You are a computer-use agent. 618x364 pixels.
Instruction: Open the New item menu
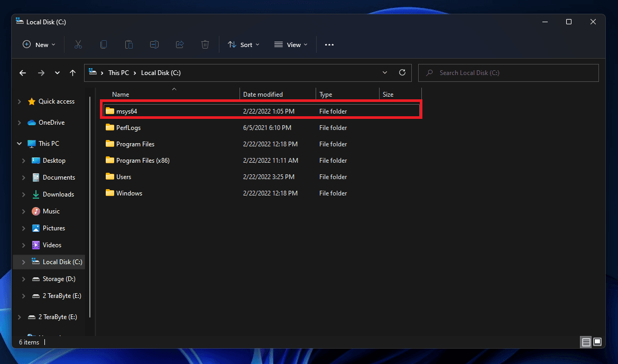click(x=39, y=44)
